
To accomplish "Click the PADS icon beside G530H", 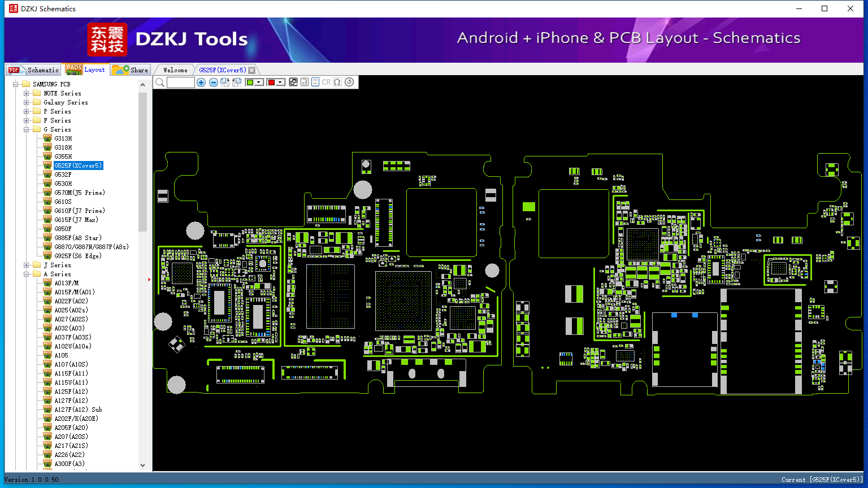I will 47,184.
